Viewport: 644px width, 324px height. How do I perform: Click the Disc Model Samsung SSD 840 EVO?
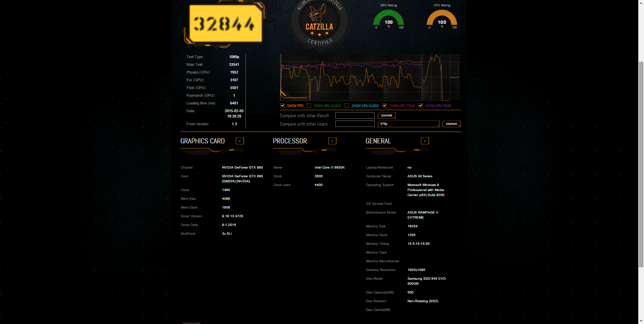(x=427, y=281)
